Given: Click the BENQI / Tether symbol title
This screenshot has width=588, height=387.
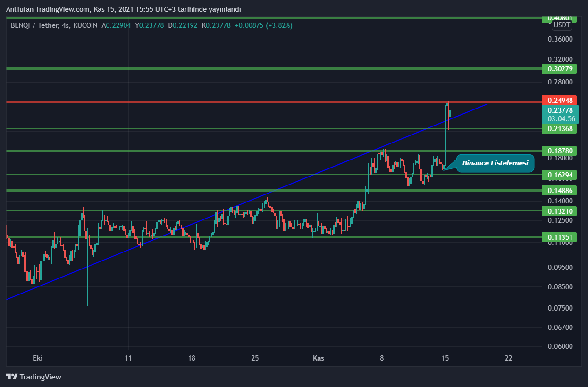Looking at the screenshot, I should [x=33, y=25].
